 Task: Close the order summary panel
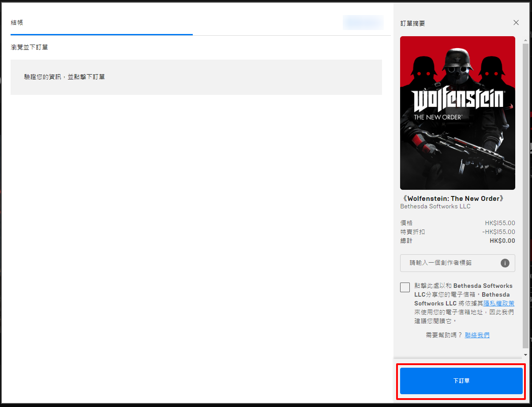click(x=516, y=23)
